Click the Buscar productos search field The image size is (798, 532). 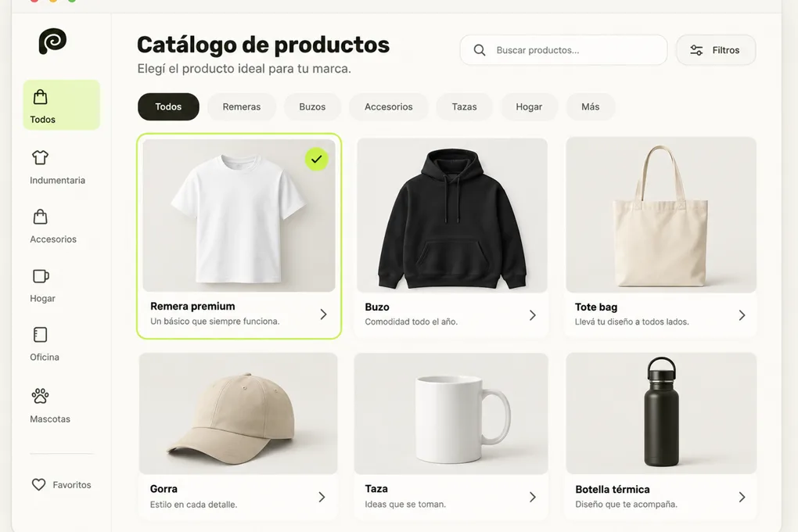pyautogui.click(x=563, y=50)
